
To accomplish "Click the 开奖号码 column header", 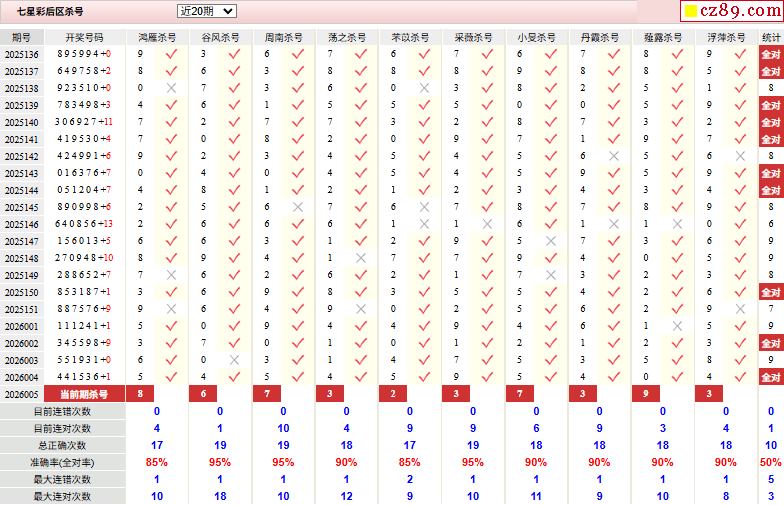I will coord(84,37).
